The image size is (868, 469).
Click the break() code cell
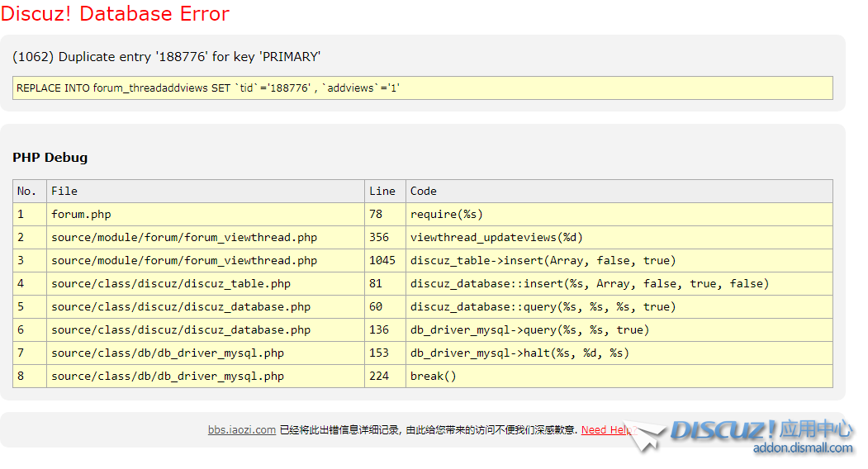pos(433,376)
